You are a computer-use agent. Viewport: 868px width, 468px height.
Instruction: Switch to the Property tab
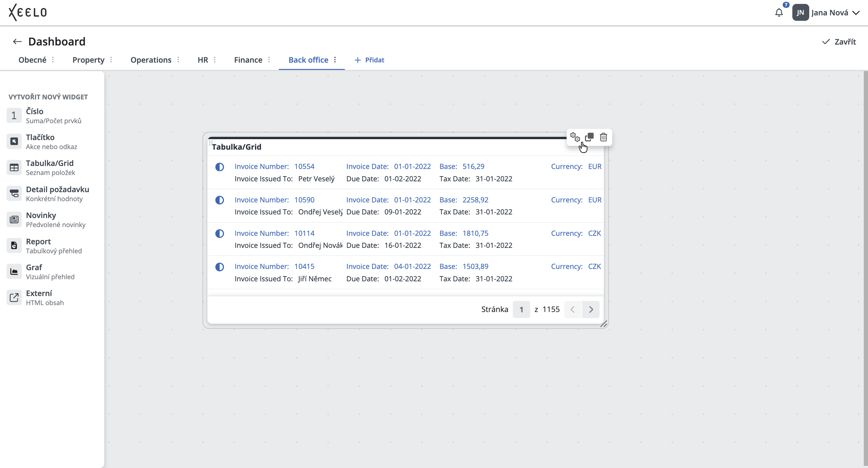tap(88, 60)
